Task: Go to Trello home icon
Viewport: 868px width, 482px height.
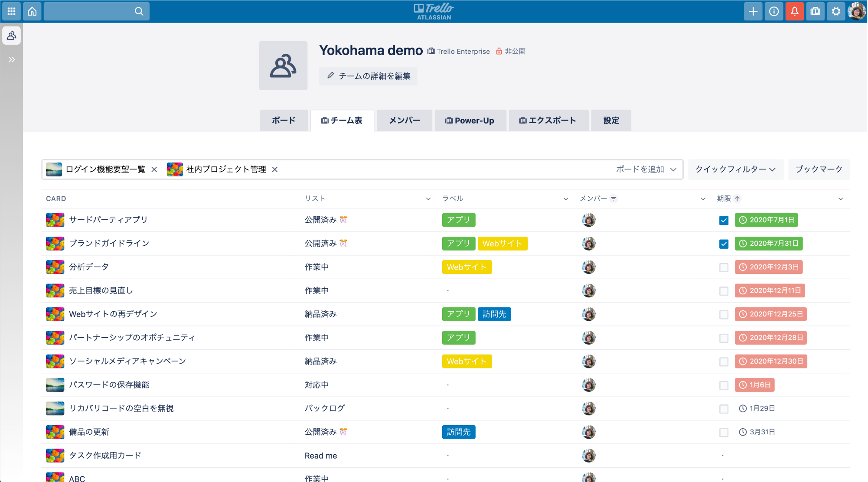Action: (x=32, y=11)
